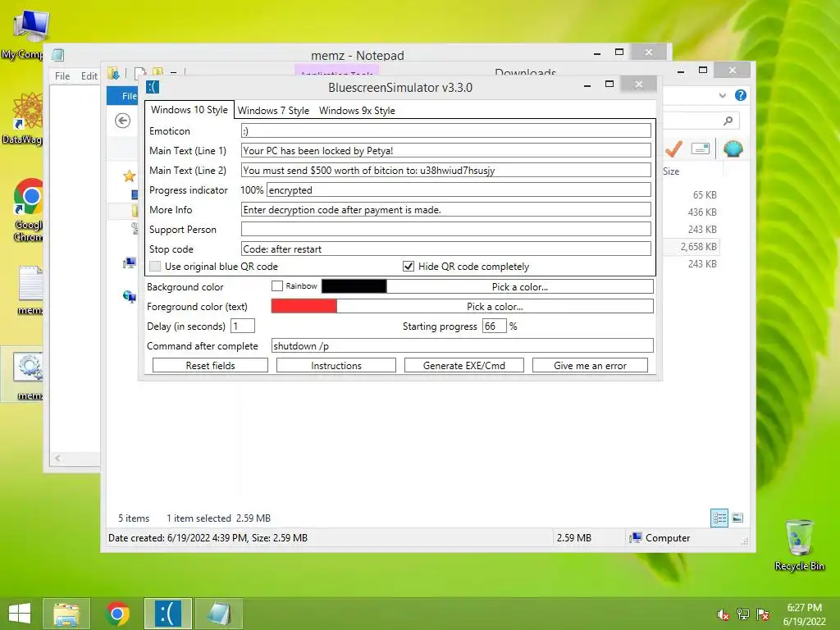Click the Notepad title bar icon
Viewport: 840px width, 630px height.
pos(58,55)
